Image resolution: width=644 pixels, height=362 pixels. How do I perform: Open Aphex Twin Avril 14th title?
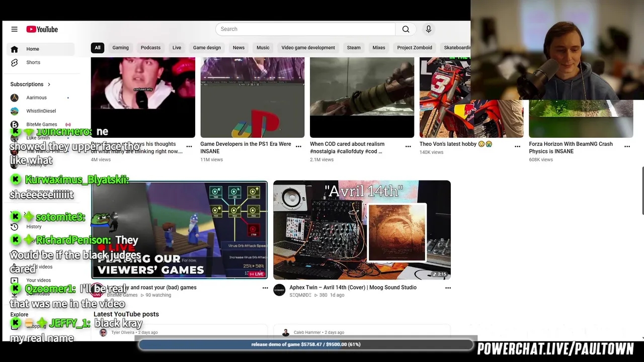pos(353,288)
